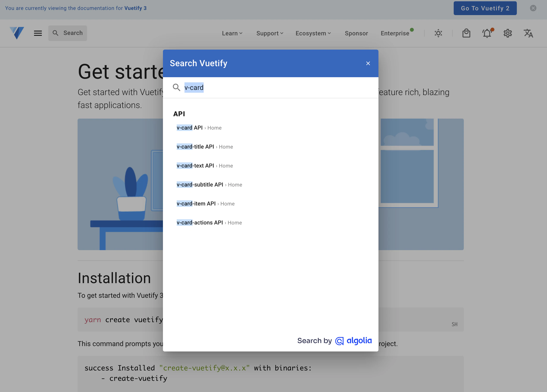Click the API results group heading
Screen dimensions: 547x392
[x=179, y=114]
